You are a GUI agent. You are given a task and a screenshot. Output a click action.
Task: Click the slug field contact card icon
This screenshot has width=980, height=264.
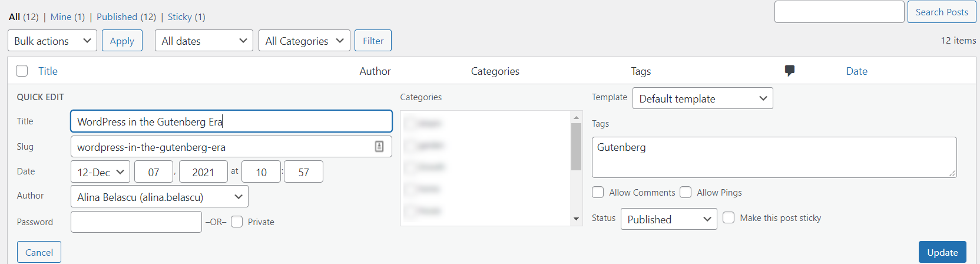tap(379, 147)
